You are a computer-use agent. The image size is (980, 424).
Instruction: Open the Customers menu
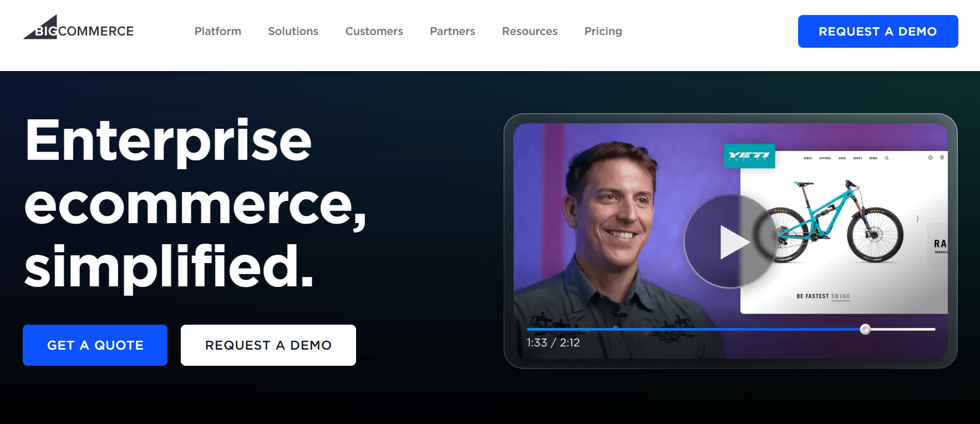tap(374, 31)
